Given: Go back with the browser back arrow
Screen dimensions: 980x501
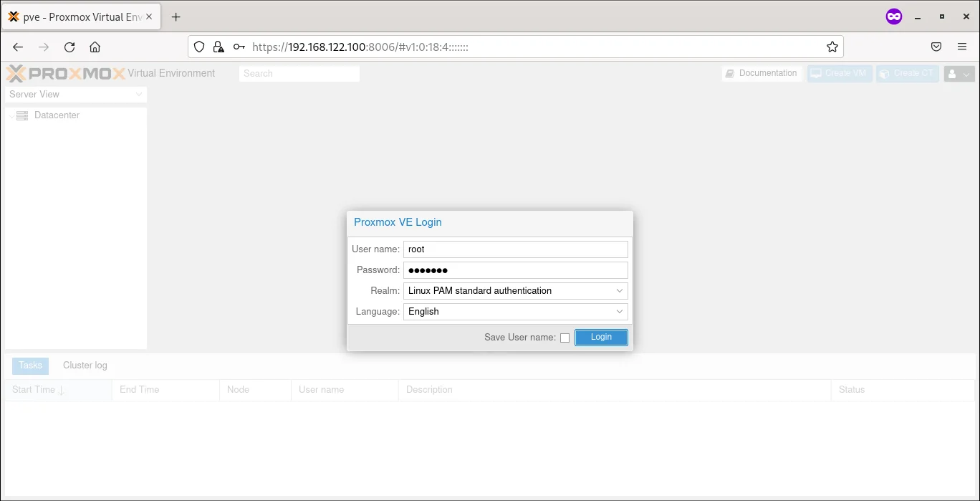Looking at the screenshot, I should tap(18, 47).
